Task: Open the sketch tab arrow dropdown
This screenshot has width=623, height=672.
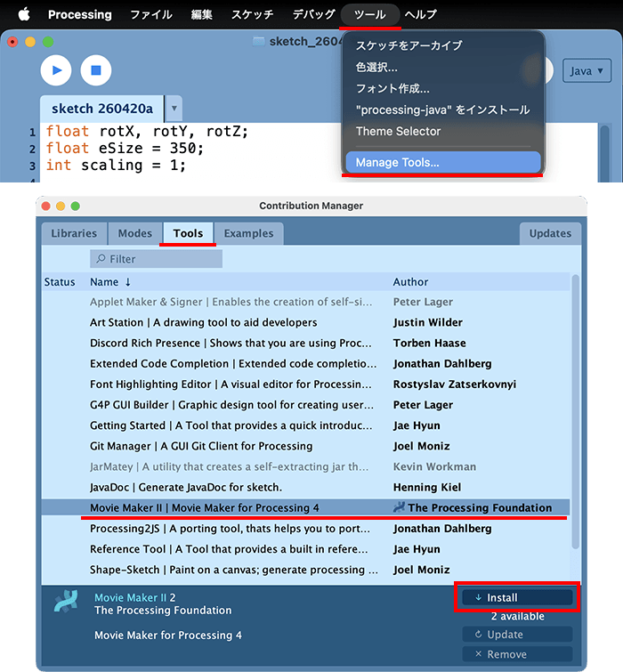Action: tap(174, 109)
